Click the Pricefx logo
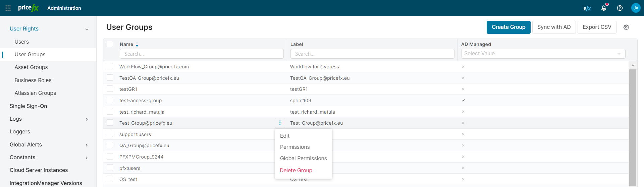Image resolution: width=644 pixels, height=187 pixels. (x=29, y=8)
